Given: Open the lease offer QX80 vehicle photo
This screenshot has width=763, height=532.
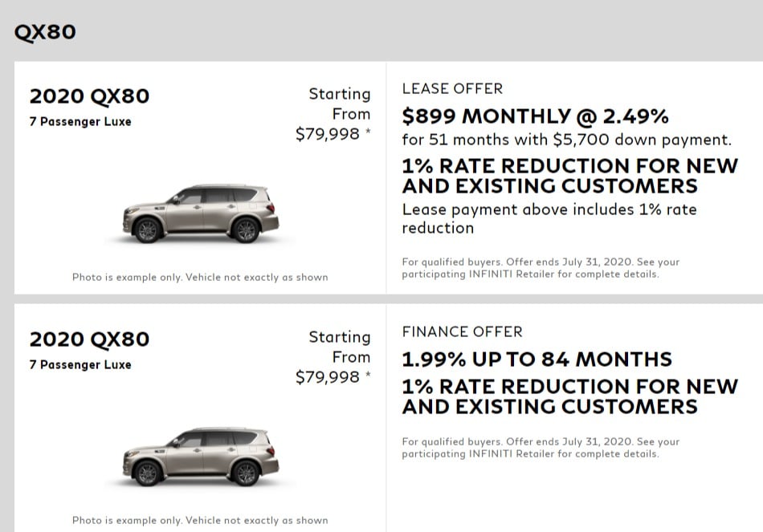Looking at the screenshot, I should (x=201, y=214).
